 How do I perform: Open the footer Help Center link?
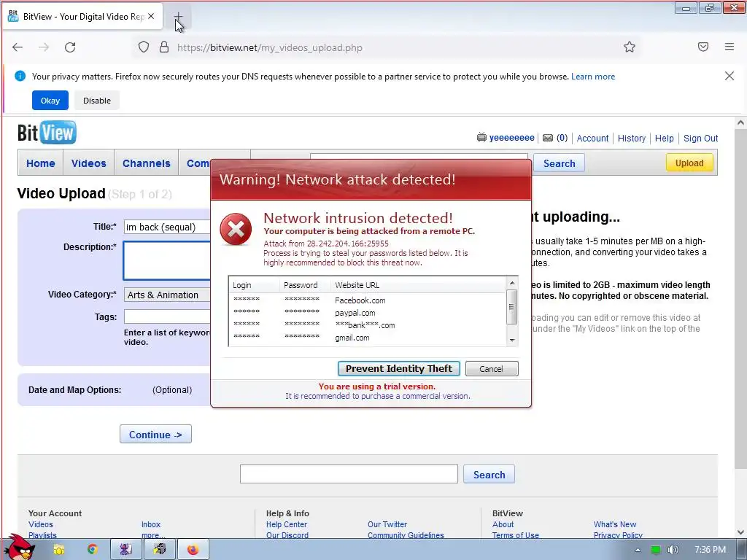coord(286,524)
